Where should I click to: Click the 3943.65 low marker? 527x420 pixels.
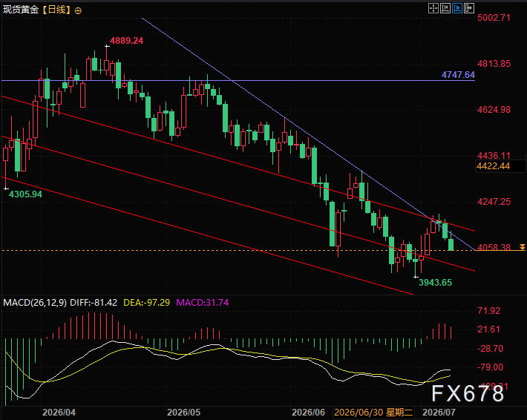pos(435,283)
